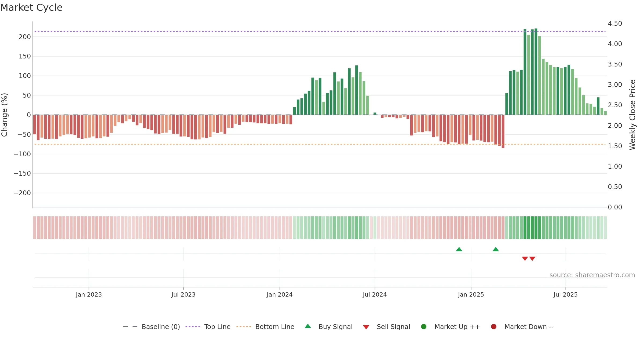Click the second buy signal marker after Jan 2025
Viewport: 644px width, 362px height.
496,249
